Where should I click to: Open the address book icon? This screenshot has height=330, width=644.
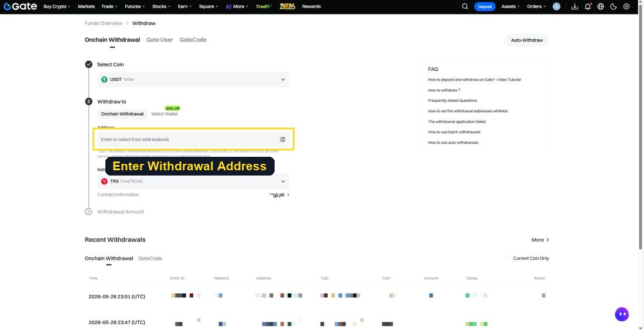pos(283,140)
